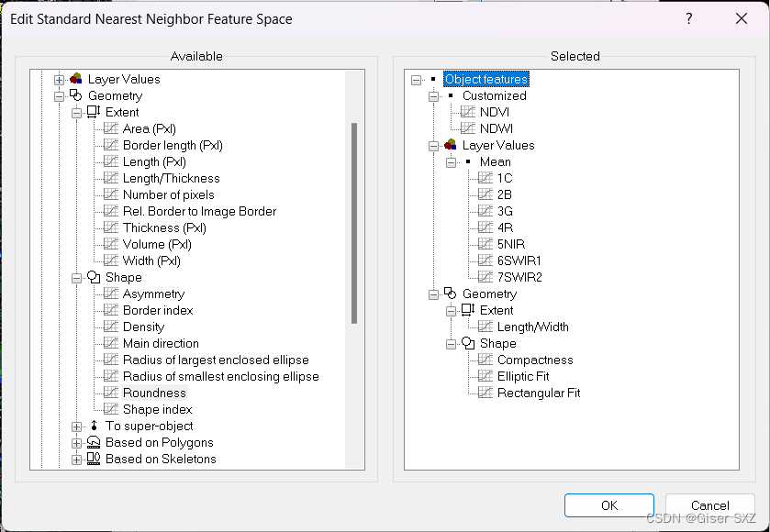The width and height of the screenshot is (770, 532).
Task: Select the Length/Thickness feature
Action: 171,178
